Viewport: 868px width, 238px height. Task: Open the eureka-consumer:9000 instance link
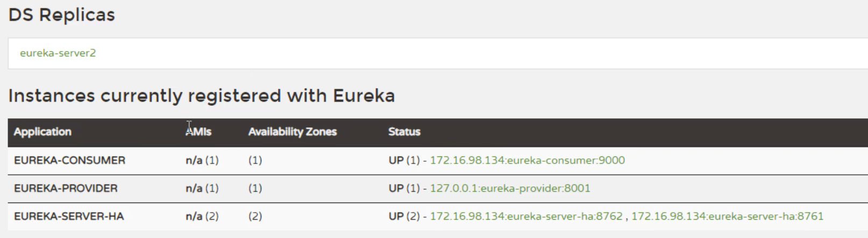527,160
